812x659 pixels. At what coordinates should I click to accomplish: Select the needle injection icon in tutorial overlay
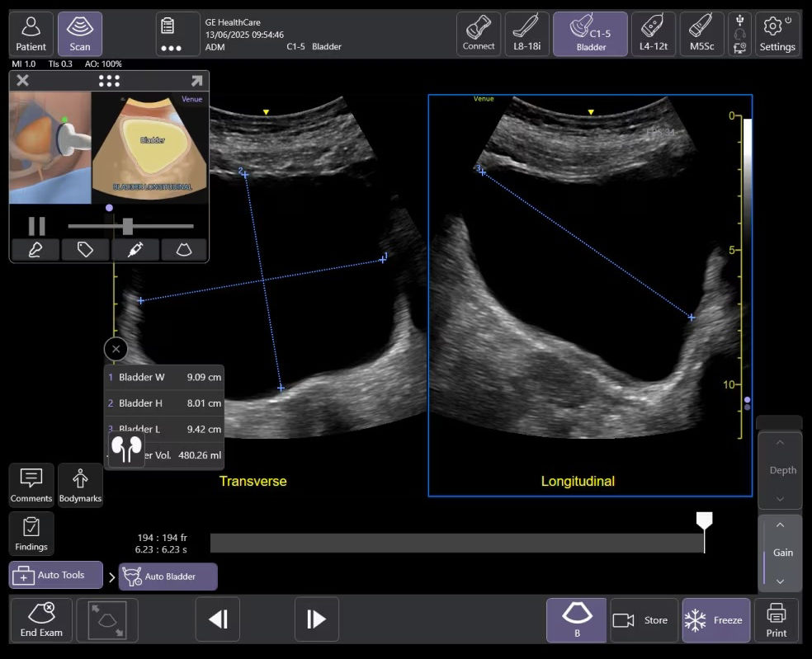coord(135,249)
